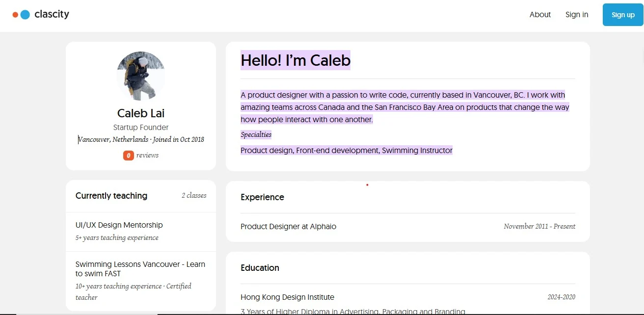
Task: Open the About page
Action: click(x=540, y=15)
